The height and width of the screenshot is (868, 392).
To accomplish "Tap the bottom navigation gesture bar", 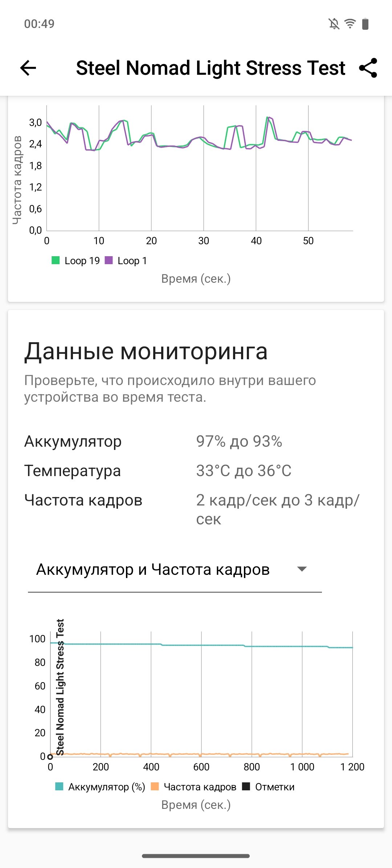I will pos(196,856).
